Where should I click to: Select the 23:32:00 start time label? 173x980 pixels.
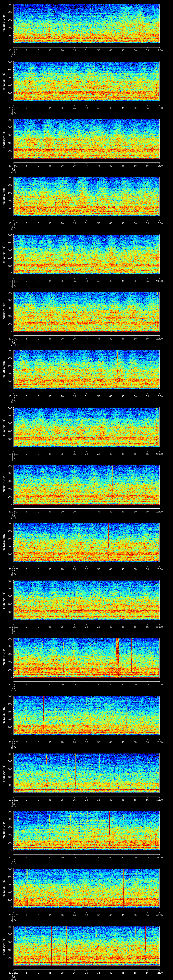(14, 972)
